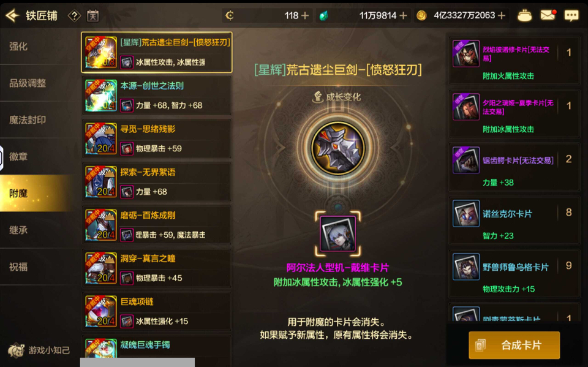Click the back arrow beside 铁匠铺
Screen dimensions: 588x367
[12, 15]
